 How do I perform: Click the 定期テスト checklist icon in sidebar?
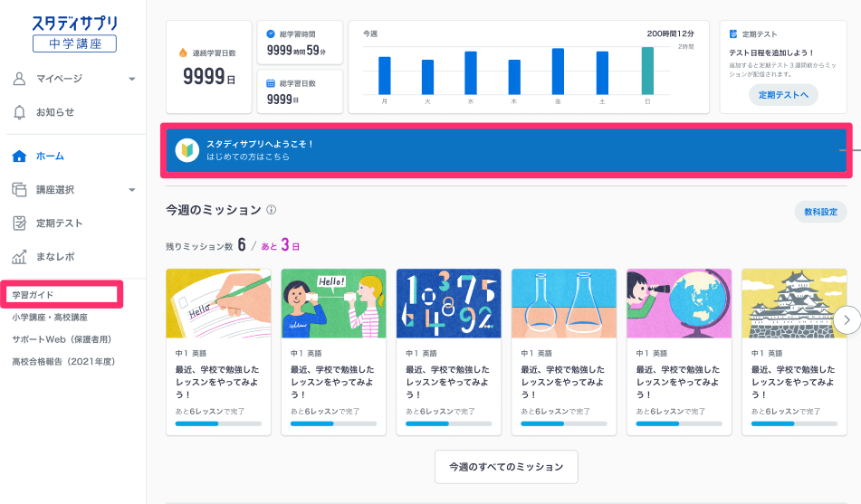(19, 223)
